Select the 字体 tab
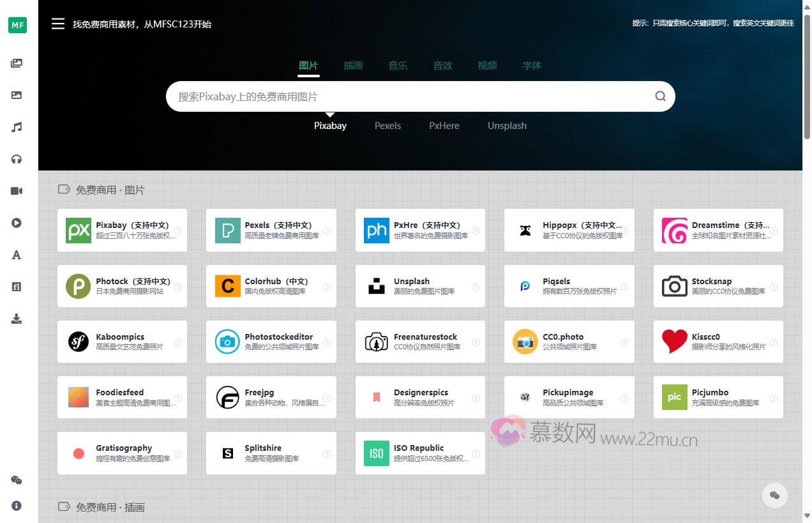Image resolution: width=812 pixels, height=523 pixels. tap(532, 65)
